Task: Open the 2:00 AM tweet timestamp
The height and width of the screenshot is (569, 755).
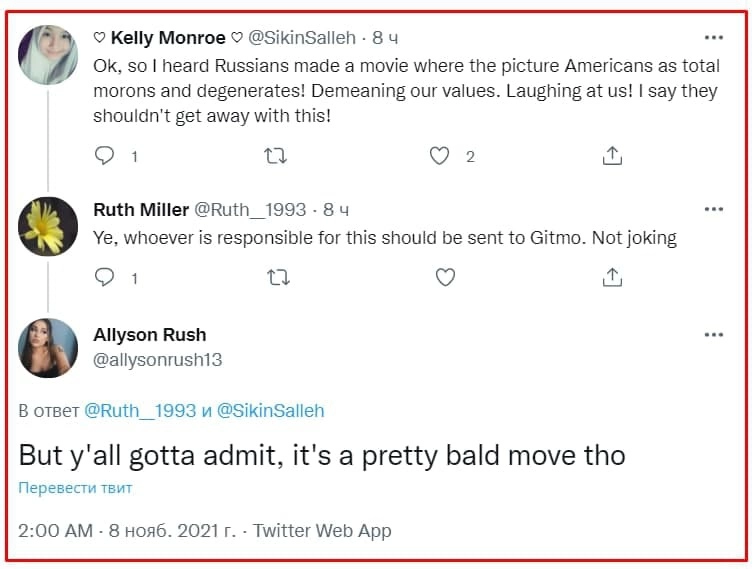Action: pos(55,530)
